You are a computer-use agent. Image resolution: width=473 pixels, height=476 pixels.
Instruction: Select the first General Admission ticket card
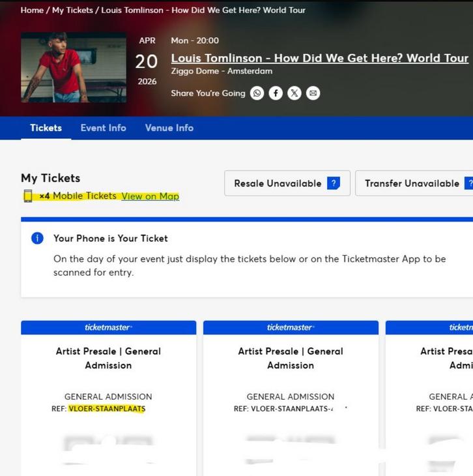108,391
